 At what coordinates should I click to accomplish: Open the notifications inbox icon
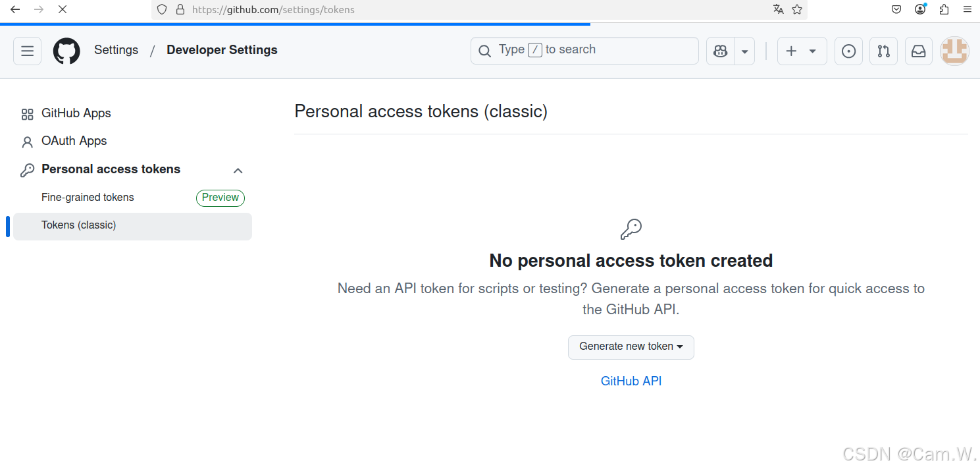(918, 51)
